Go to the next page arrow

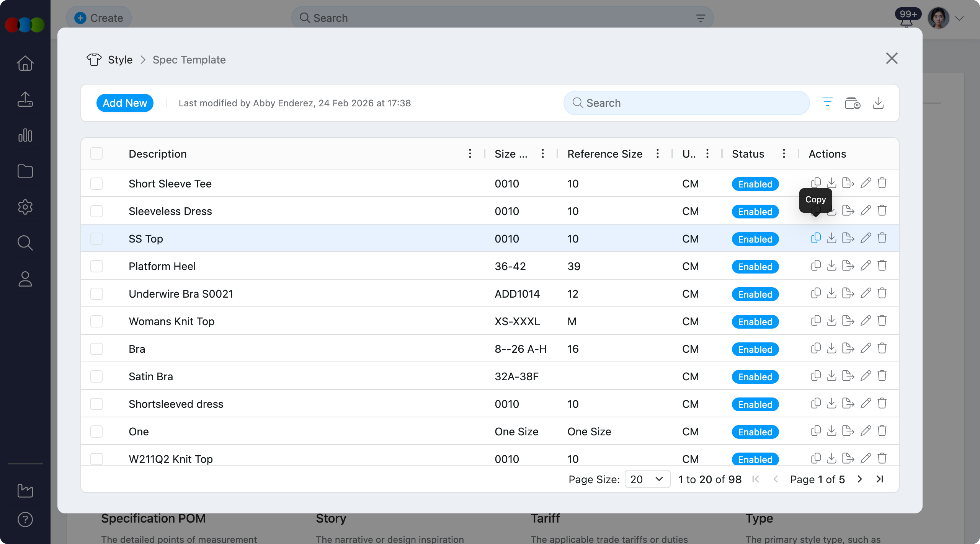click(860, 479)
